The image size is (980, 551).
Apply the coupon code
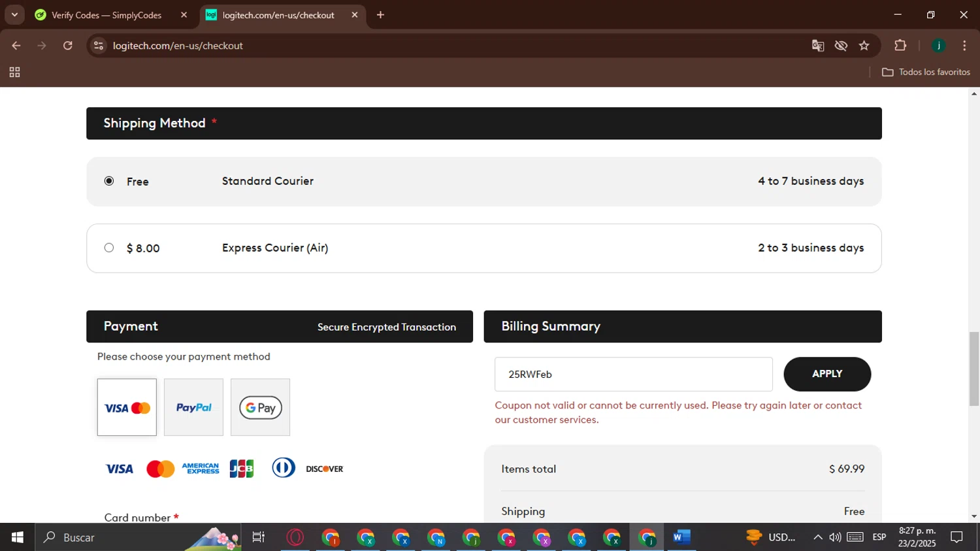coord(827,374)
